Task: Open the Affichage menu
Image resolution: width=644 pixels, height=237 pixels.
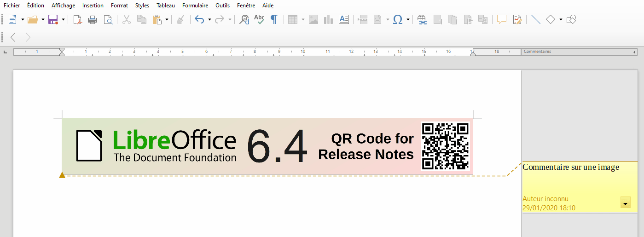Action: tap(63, 6)
